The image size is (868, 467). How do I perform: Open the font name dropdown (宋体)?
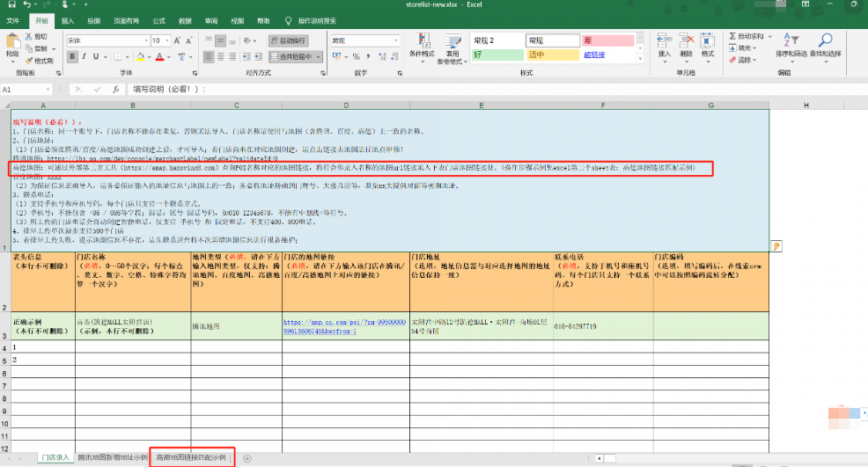tap(146, 40)
